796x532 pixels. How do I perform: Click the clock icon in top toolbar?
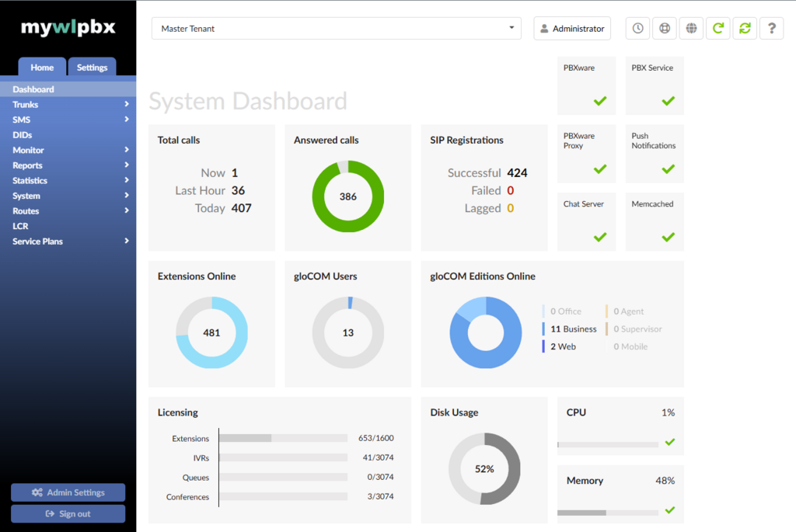(637, 29)
